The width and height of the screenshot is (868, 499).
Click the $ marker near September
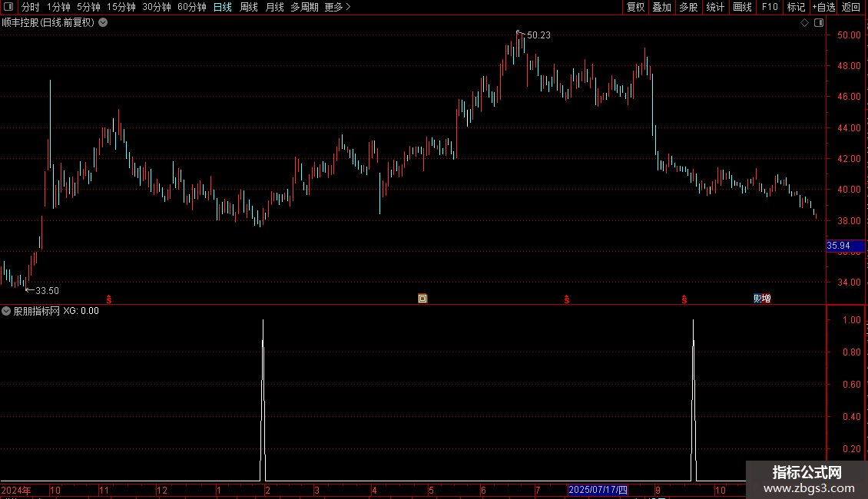[x=684, y=299]
